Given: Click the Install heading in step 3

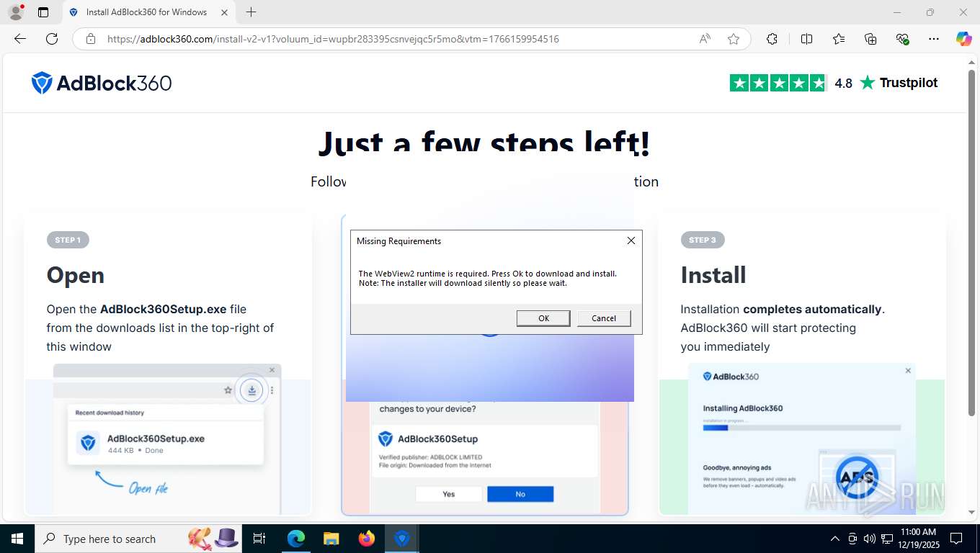Looking at the screenshot, I should pyautogui.click(x=713, y=275).
